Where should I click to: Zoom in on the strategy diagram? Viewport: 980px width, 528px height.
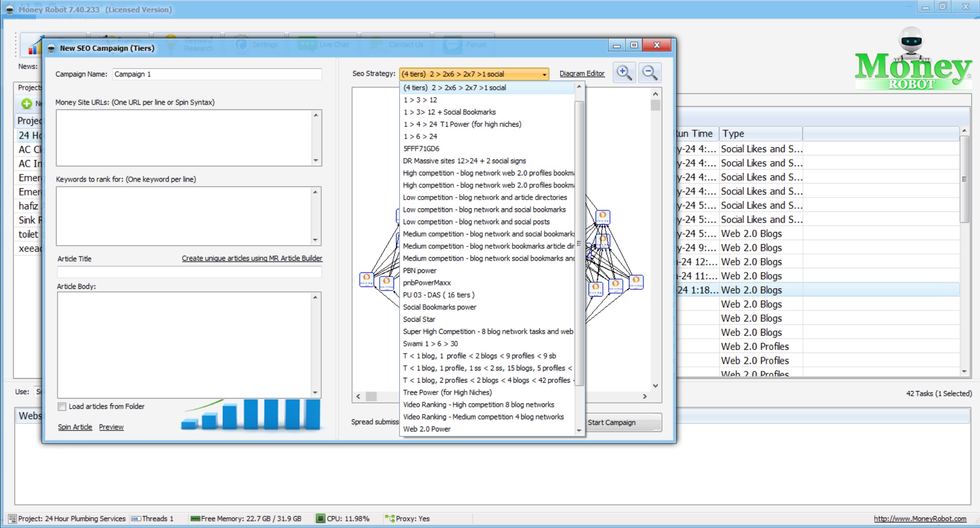click(624, 73)
